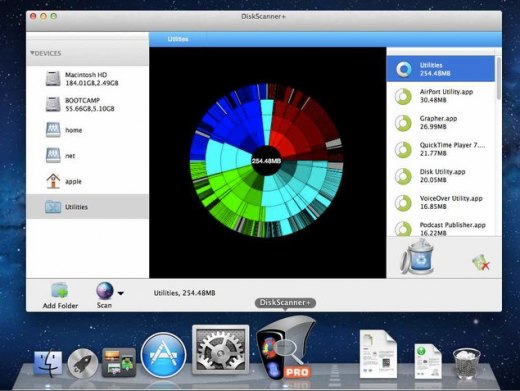Click the Disk Utility.app ring icon
520x391 pixels.
coord(403,176)
